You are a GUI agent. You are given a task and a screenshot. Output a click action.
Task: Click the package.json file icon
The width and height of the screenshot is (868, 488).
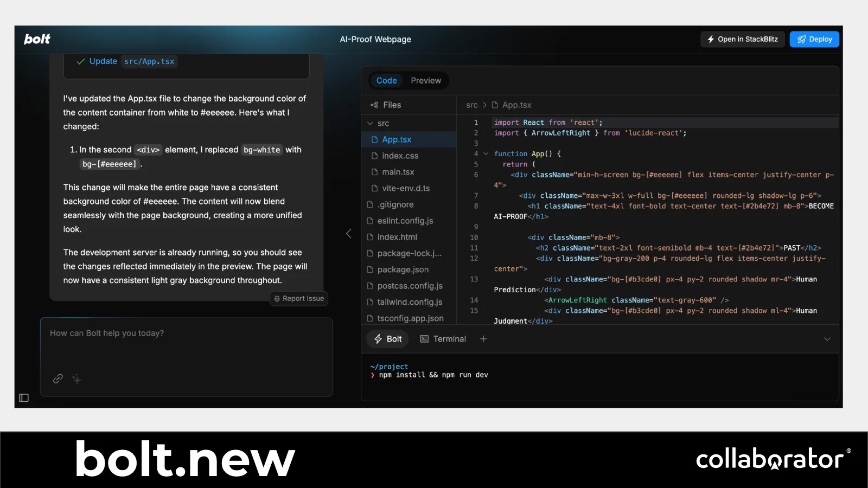370,269
